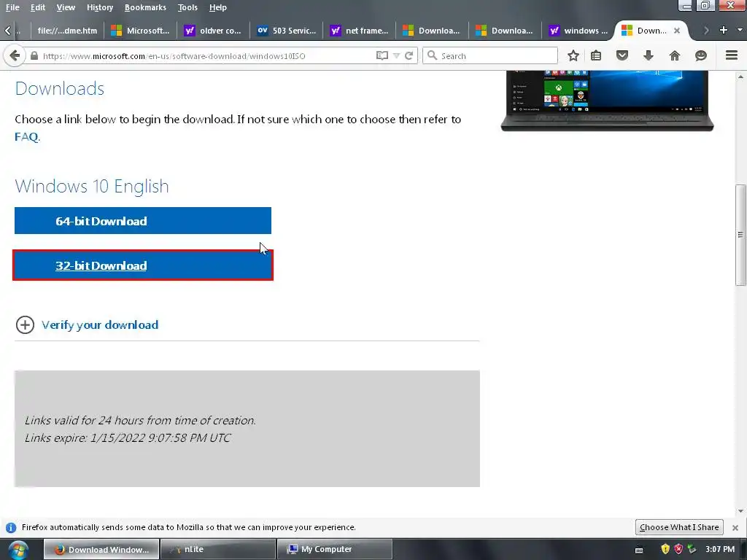Open the View menu
This screenshot has width=747, height=560.
click(x=66, y=7)
